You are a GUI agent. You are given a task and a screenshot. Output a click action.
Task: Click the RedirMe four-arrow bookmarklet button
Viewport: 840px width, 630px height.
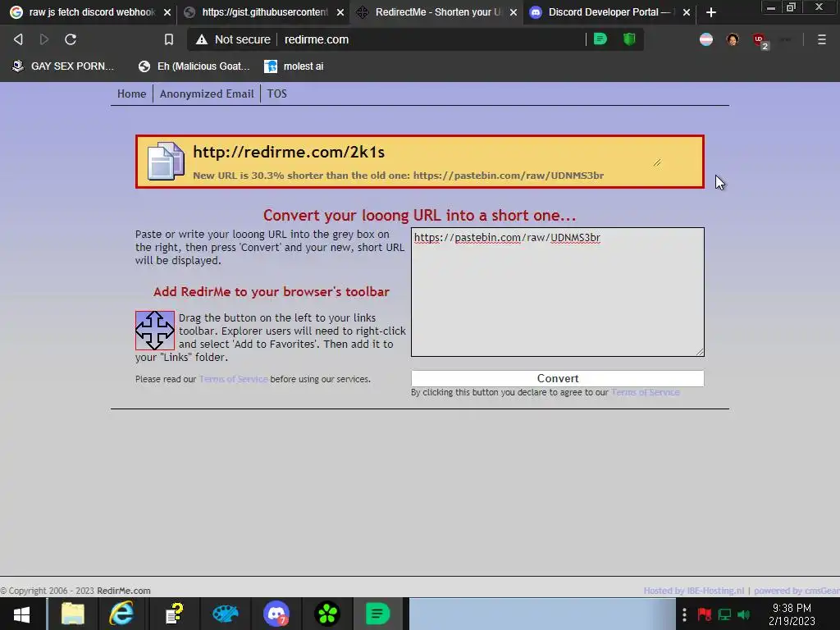tap(155, 331)
